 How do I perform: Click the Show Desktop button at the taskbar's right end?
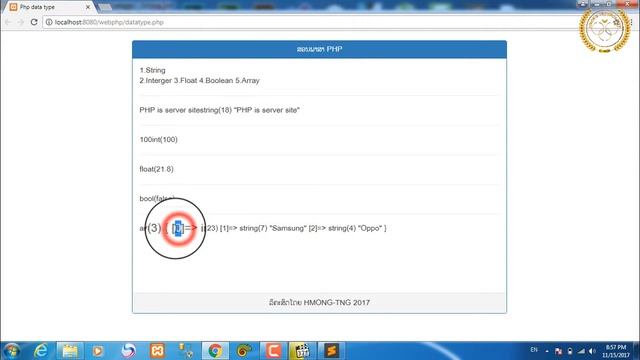point(636,351)
